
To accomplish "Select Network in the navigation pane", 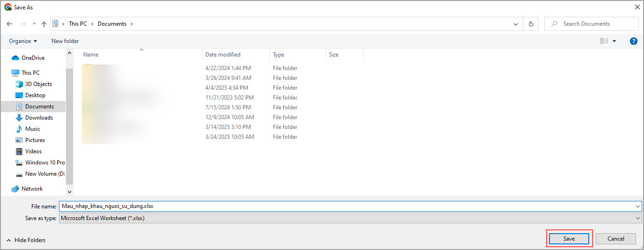I will [x=32, y=189].
